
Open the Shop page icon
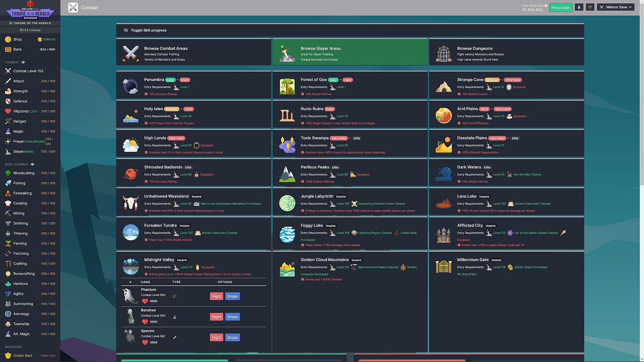pos(8,40)
